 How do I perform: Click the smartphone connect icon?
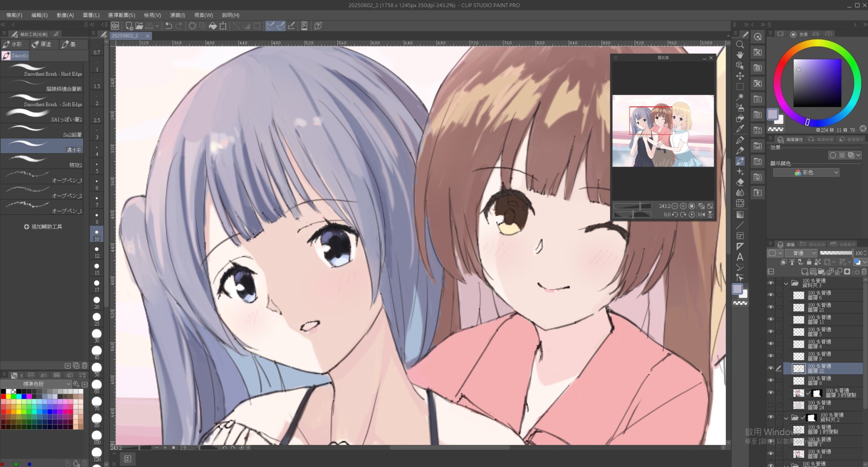[304, 26]
